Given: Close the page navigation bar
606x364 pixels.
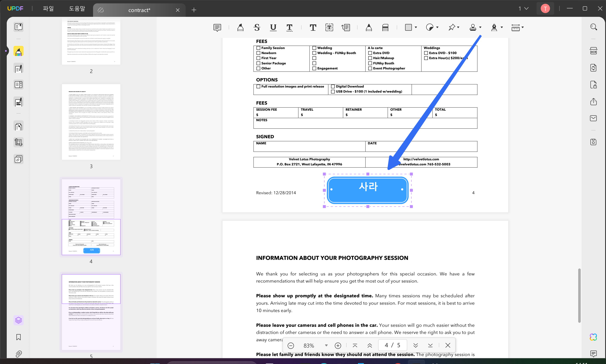Looking at the screenshot, I should point(448,345).
